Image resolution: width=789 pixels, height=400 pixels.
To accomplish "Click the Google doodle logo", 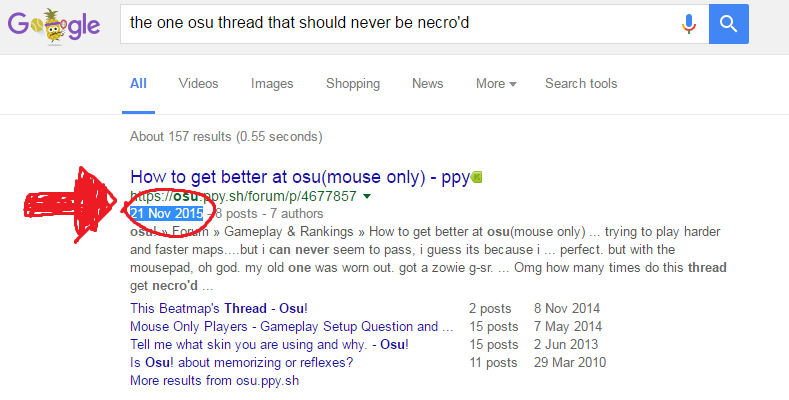I will coord(54,26).
